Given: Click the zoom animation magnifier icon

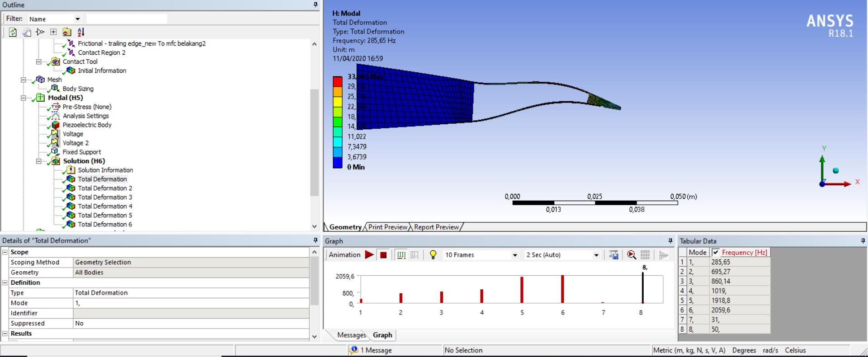Looking at the screenshot, I should (x=632, y=255).
